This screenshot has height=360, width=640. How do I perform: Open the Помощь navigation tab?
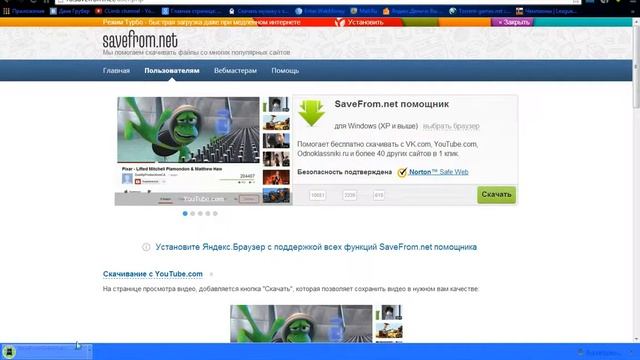[285, 71]
